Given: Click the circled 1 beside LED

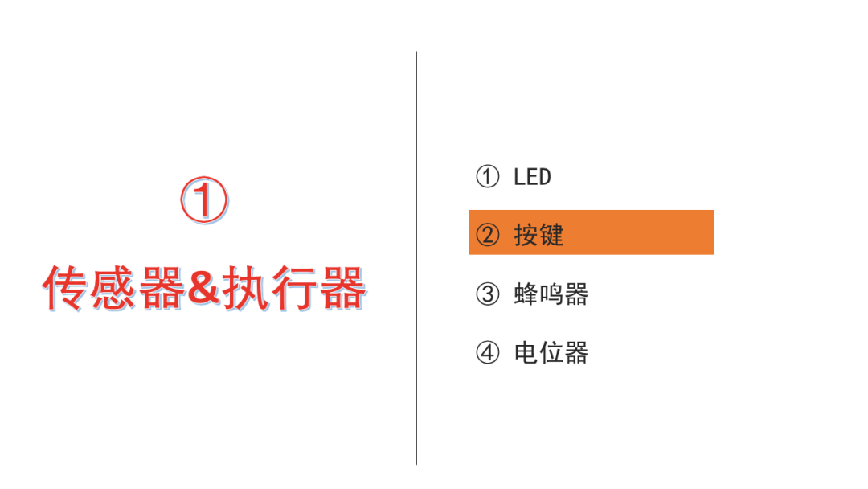Looking at the screenshot, I should (x=488, y=177).
